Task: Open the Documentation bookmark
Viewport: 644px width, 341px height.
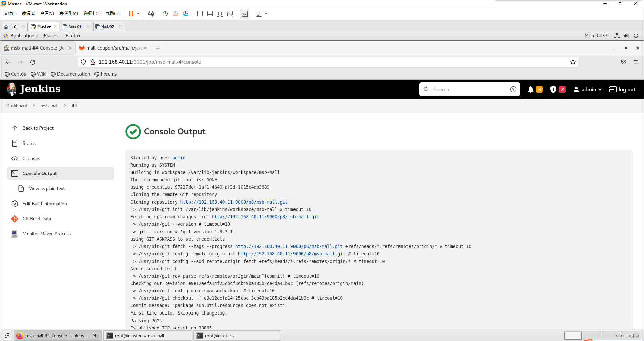Action: coord(70,74)
